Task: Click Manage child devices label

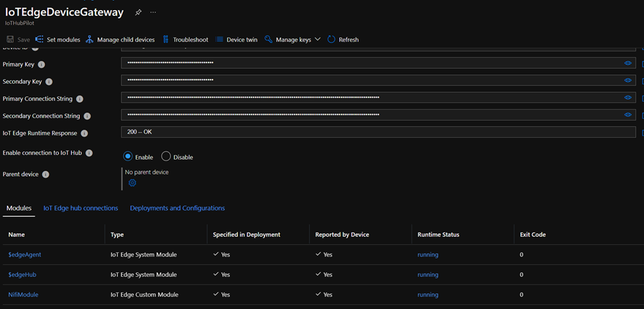Action: click(125, 40)
